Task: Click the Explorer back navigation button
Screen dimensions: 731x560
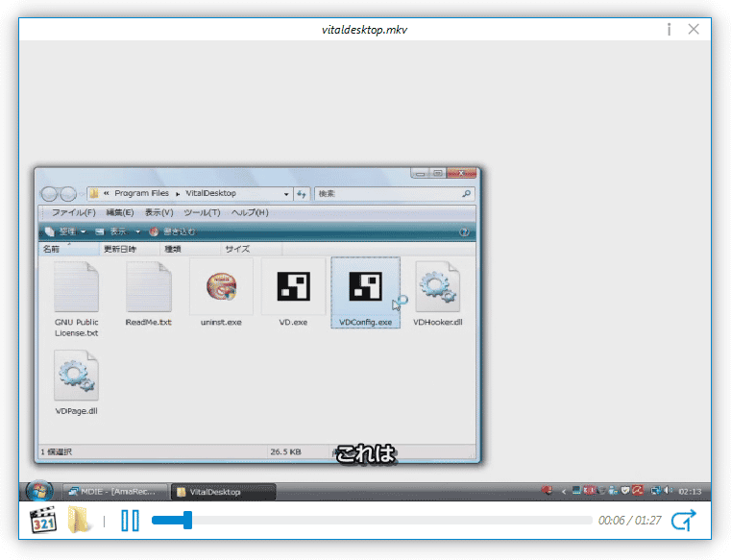Action: coord(49,193)
